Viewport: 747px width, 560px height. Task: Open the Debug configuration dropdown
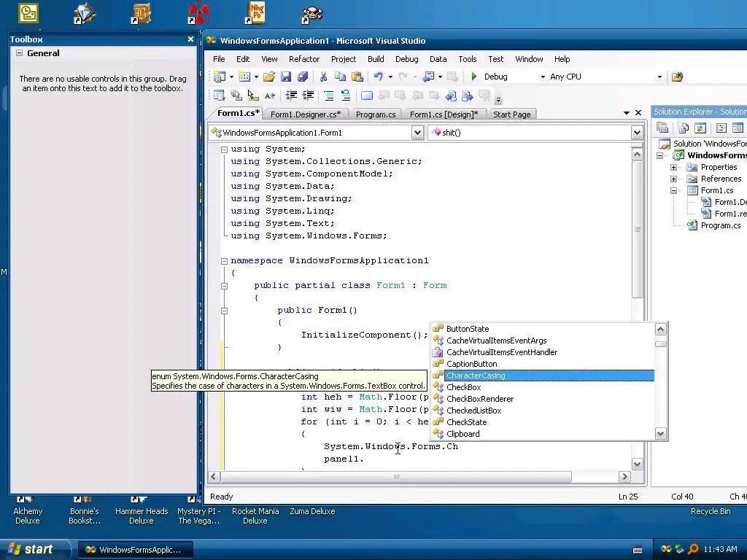(543, 77)
